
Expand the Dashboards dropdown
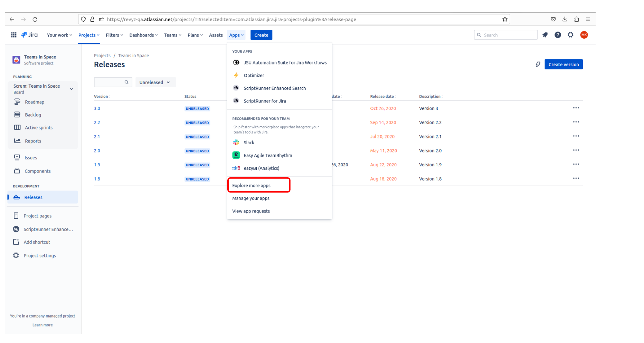[x=143, y=35]
